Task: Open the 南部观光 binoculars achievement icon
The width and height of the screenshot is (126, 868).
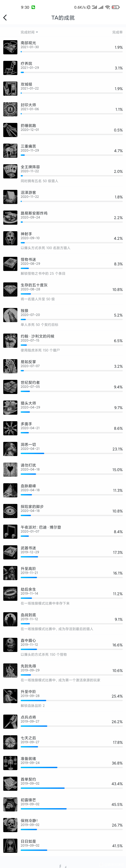Action: click(10, 47)
